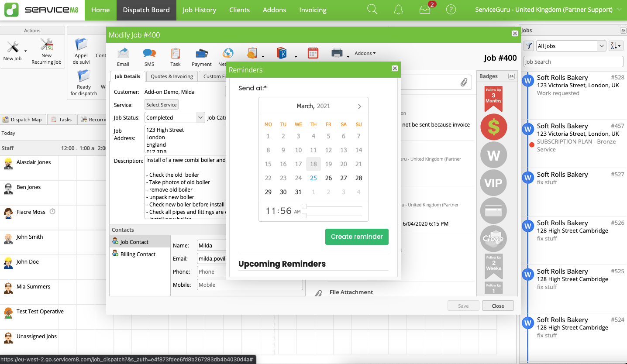
Task: Open the notifications bell
Action: coord(398,10)
